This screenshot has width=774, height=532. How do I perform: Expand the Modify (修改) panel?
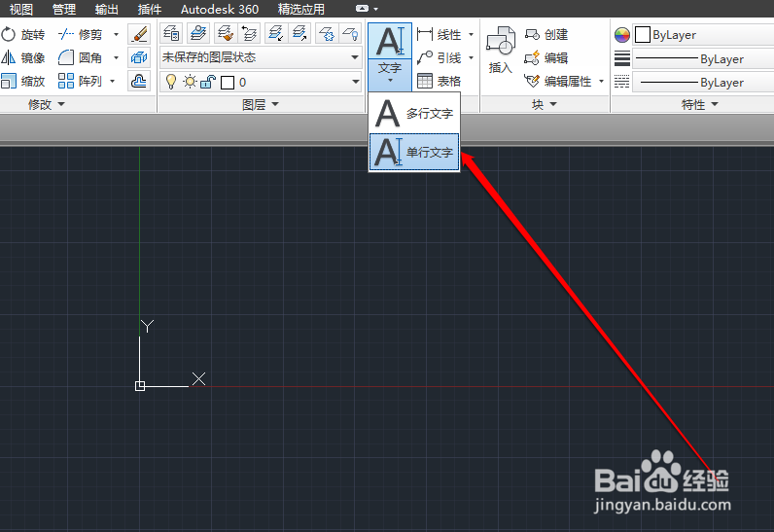pos(47,104)
